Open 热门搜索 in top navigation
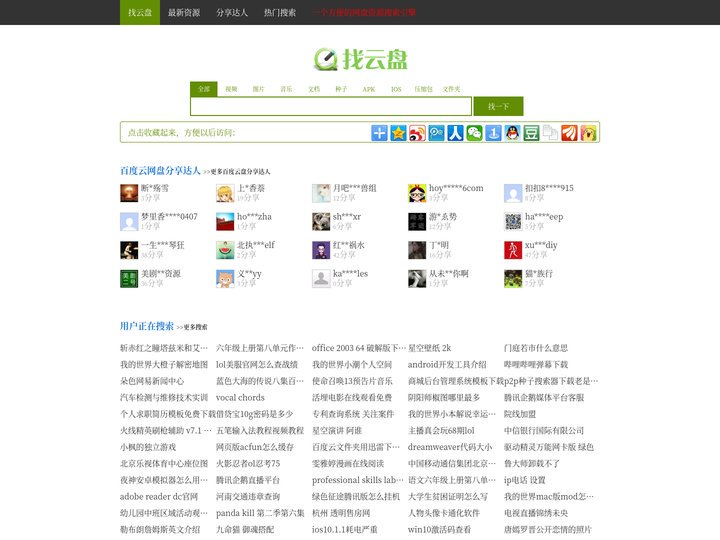The height and width of the screenshot is (540, 720). pos(280,12)
